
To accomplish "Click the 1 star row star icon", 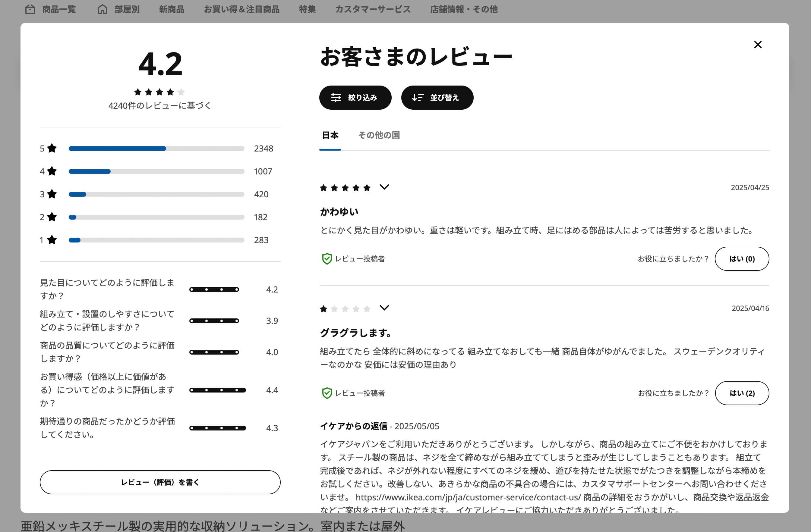I will pos(52,240).
